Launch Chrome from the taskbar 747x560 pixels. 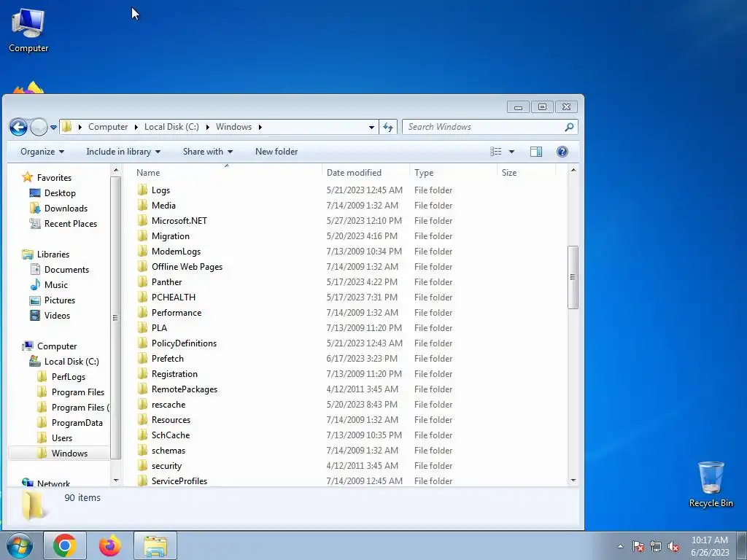(65, 545)
